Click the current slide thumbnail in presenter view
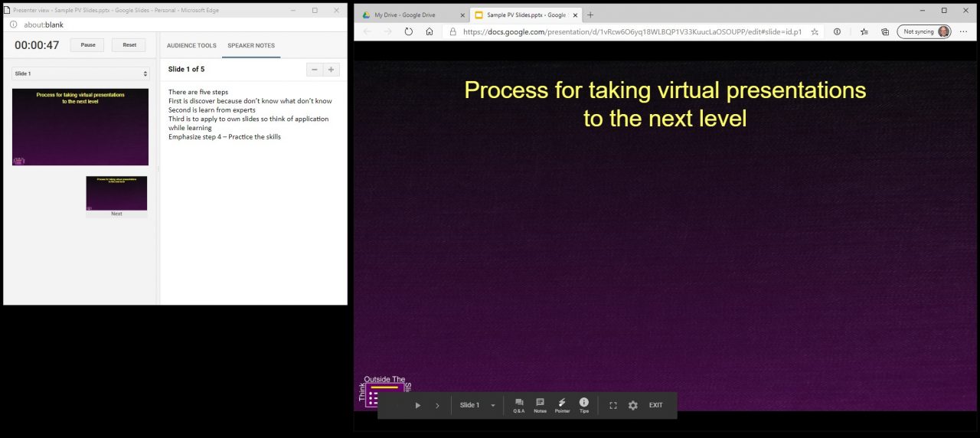 pos(80,127)
